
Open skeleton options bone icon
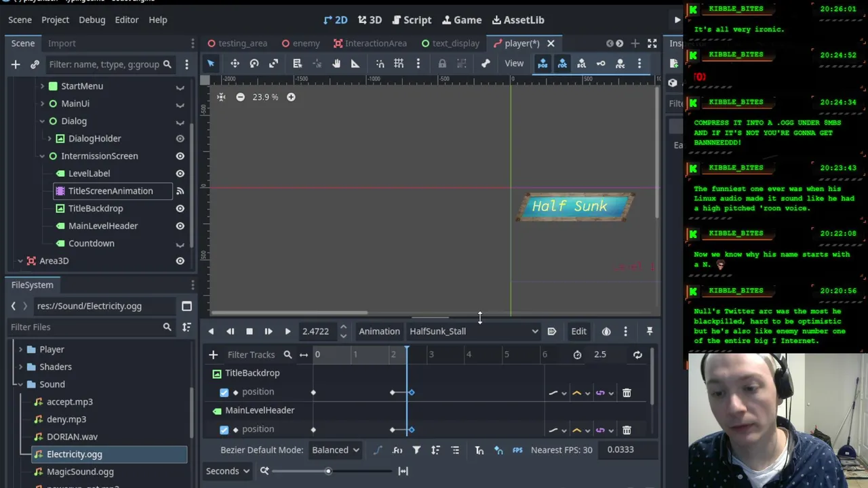coord(486,64)
